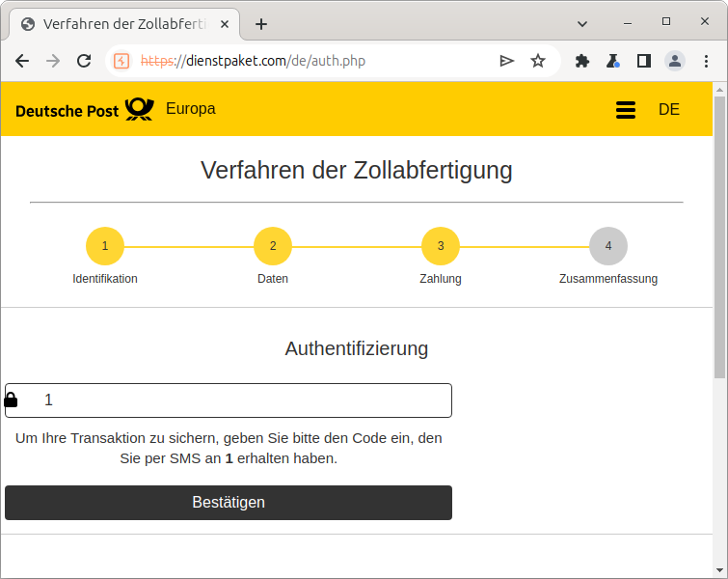
Task: Click the Extensions puzzle icon
Action: click(582, 61)
